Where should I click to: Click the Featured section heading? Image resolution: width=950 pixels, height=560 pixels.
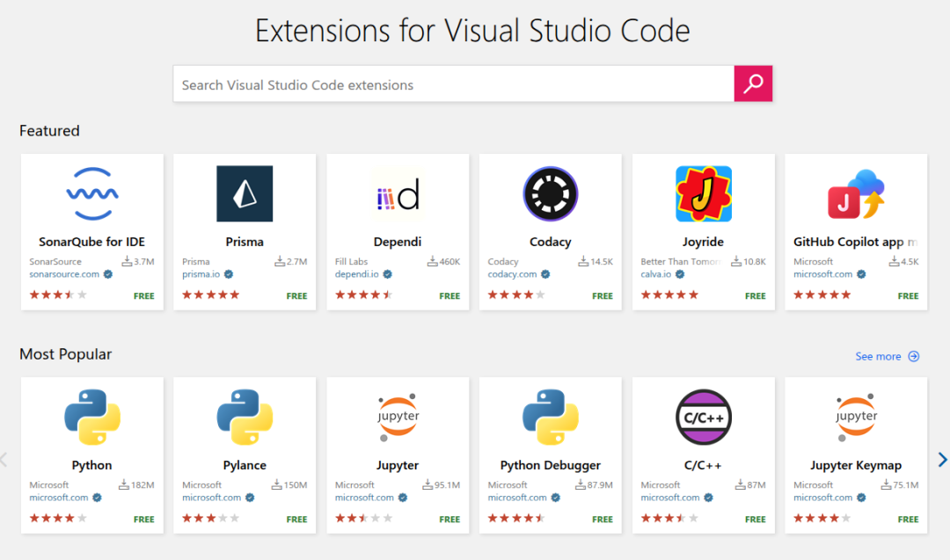pyautogui.click(x=49, y=131)
